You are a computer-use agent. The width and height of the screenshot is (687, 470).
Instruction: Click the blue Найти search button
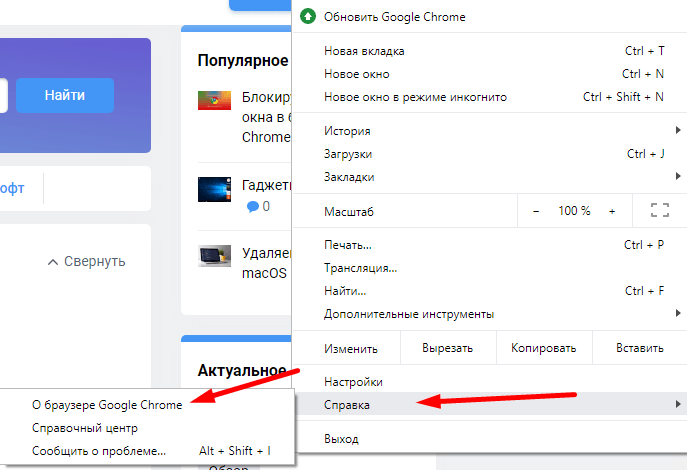point(65,95)
